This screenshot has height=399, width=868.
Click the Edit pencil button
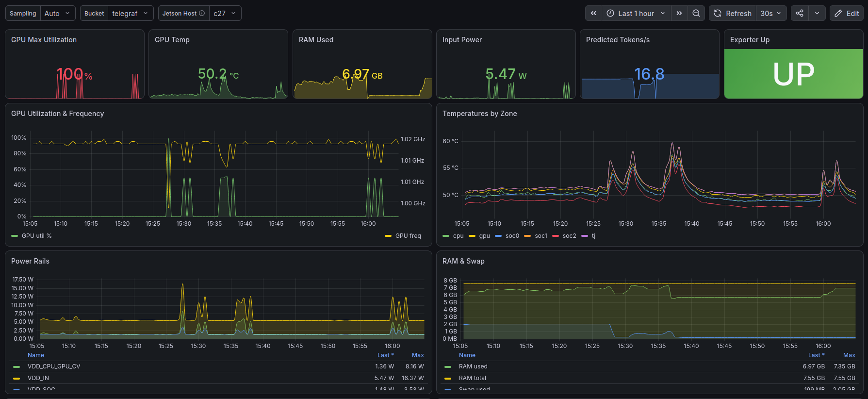pyautogui.click(x=847, y=13)
